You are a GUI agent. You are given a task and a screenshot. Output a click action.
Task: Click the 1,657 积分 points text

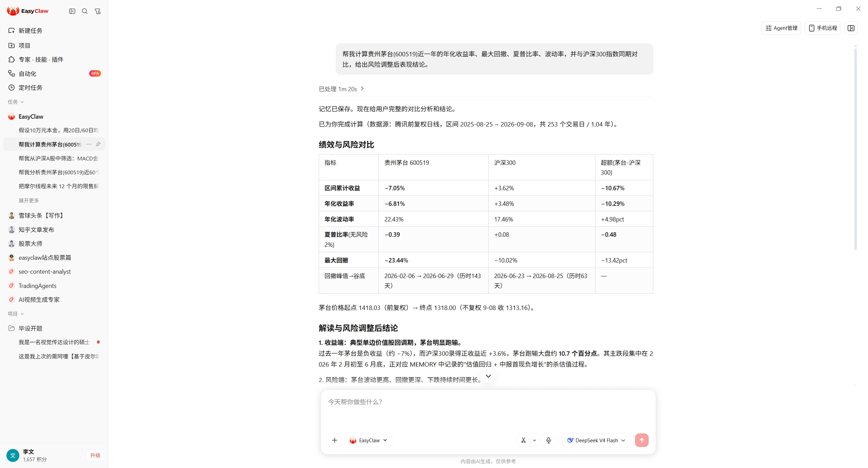point(35,459)
